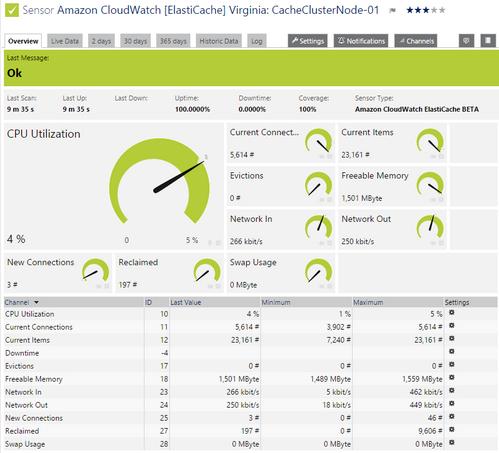Click the heart-shaped icon button beside Channels
499x453 pixels.
coord(466,41)
